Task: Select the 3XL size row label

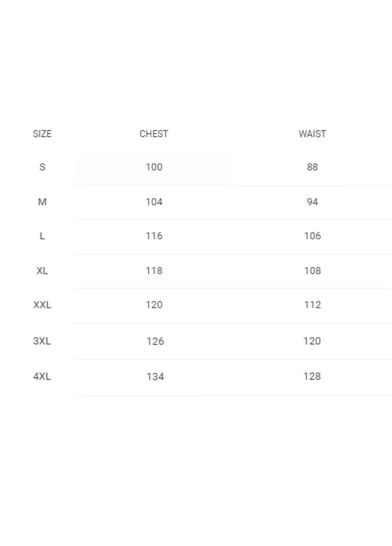Action: point(42,341)
